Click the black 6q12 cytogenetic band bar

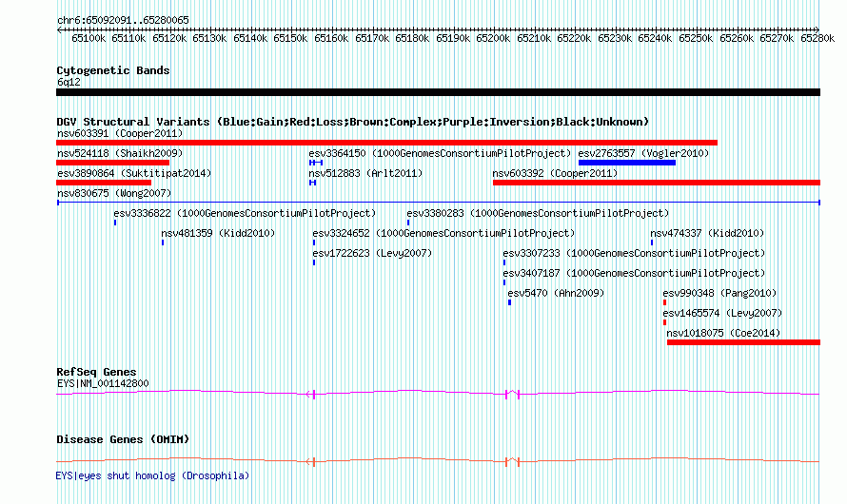pos(438,92)
